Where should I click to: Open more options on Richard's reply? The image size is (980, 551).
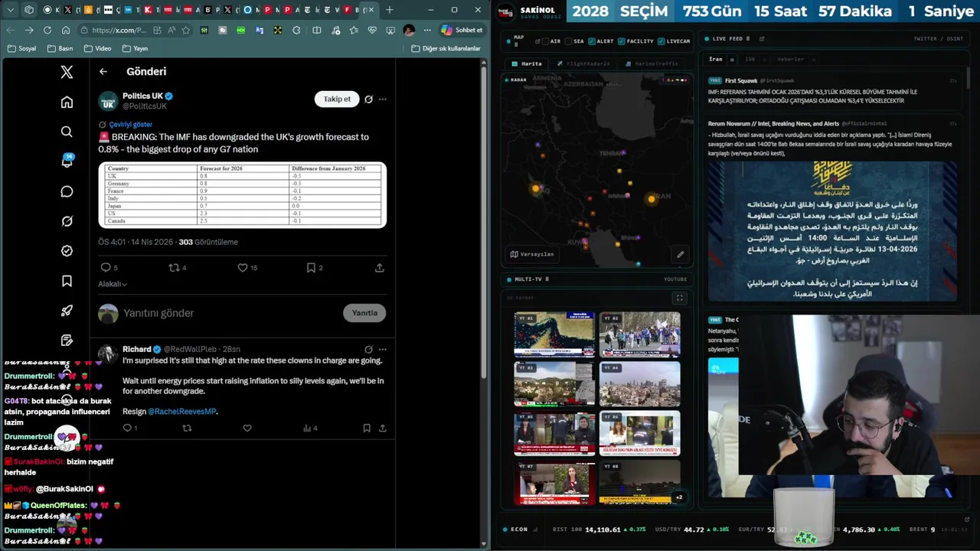click(383, 349)
